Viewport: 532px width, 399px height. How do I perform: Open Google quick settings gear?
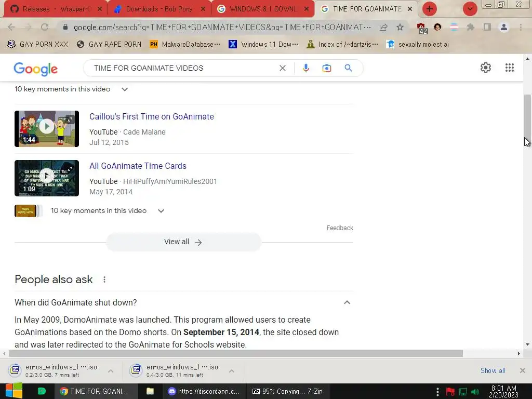point(486,68)
